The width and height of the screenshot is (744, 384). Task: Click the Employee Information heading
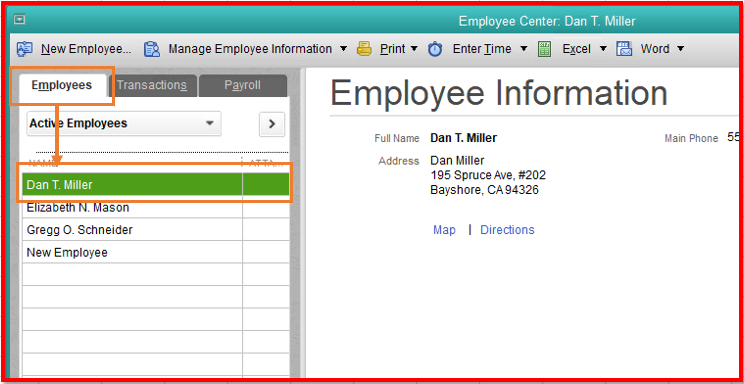click(499, 93)
